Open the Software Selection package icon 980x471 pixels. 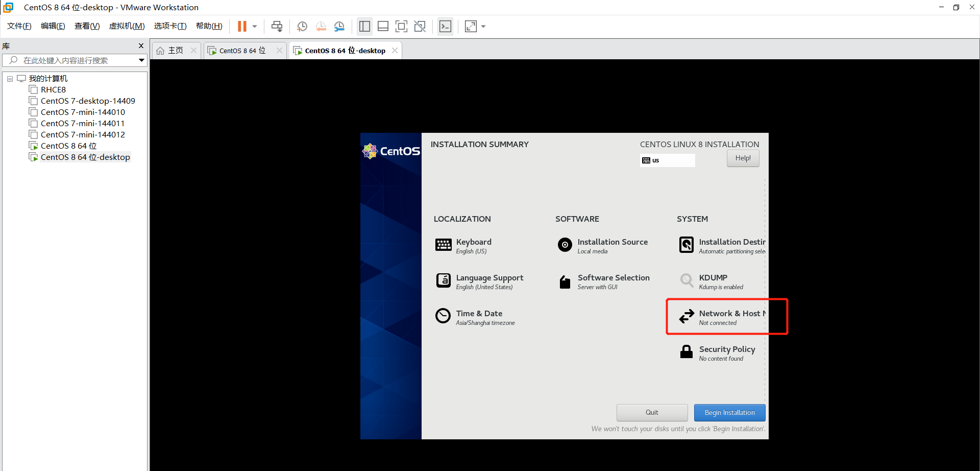[x=565, y=281]
